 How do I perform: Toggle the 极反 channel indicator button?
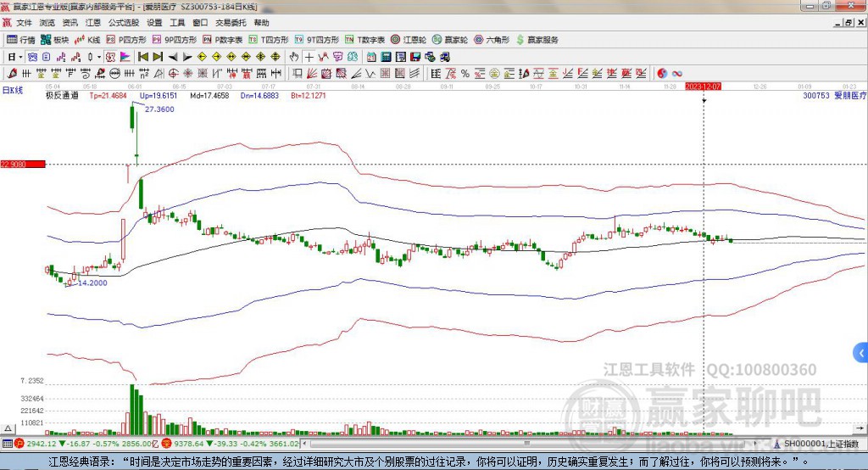[x=110, y=57]
